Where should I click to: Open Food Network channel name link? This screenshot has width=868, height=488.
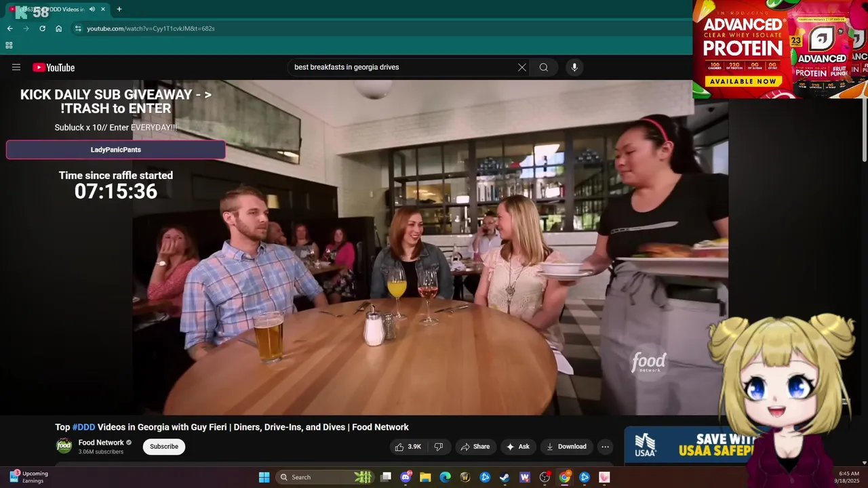[x=101, y=443]
